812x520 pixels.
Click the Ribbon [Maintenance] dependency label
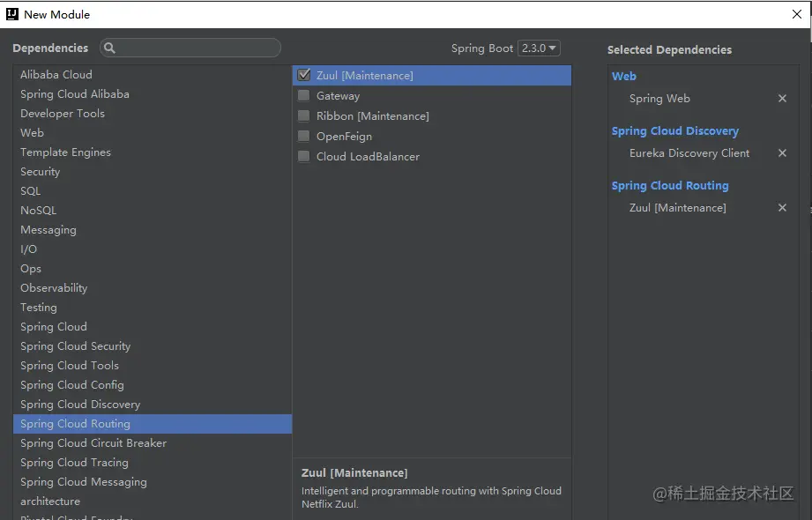coord(373,116)
